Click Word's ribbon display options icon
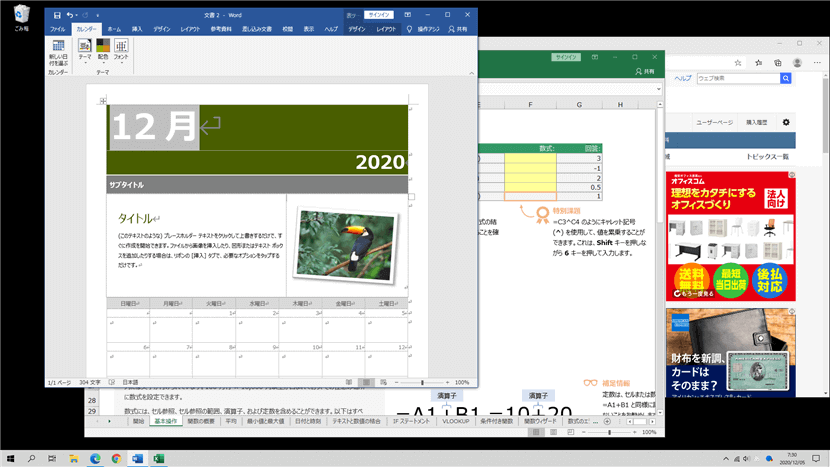 point(408,15)
